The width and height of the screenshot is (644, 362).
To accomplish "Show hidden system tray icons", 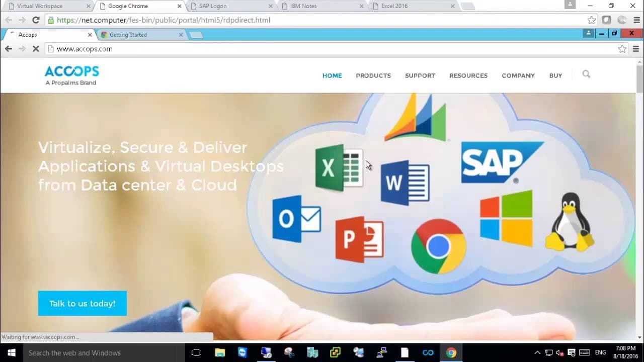I will click(537, 352).
